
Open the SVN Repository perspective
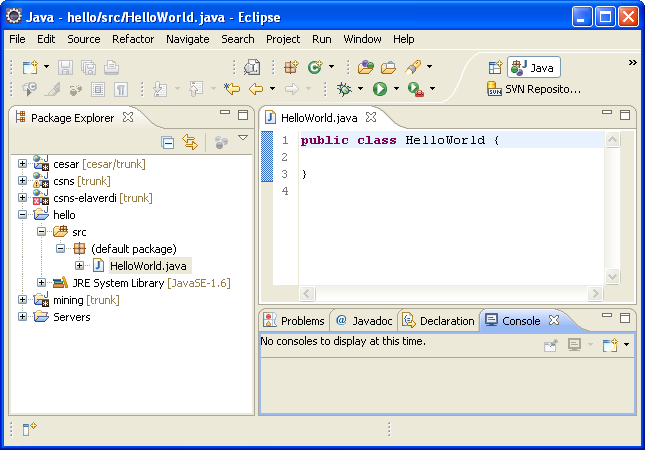click(534, 89)
